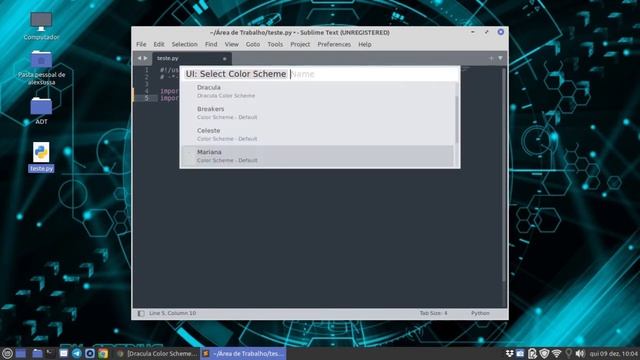Launch the terminal from the taskbar
Image resolution: width=640 pixels, height=360 pixels.
click(50, 353)
